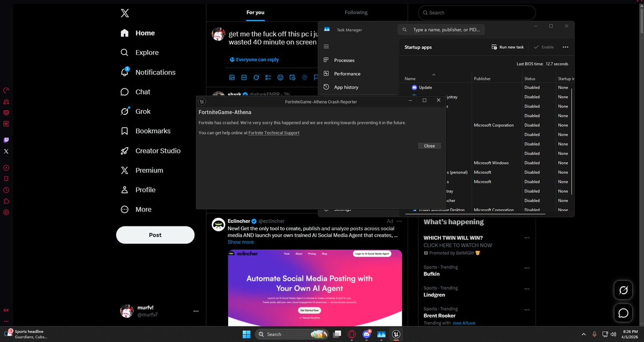This screenshot has height=342, width=644.
Task: Open history clock in Opera GX sidebar
Action: [x=6, y=190]
